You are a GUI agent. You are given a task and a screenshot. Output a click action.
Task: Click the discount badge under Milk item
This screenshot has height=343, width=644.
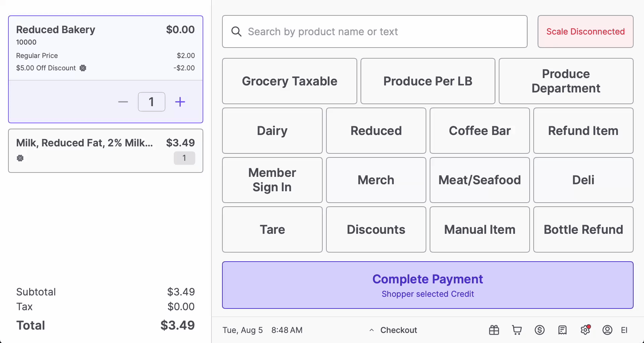(20, 158)
